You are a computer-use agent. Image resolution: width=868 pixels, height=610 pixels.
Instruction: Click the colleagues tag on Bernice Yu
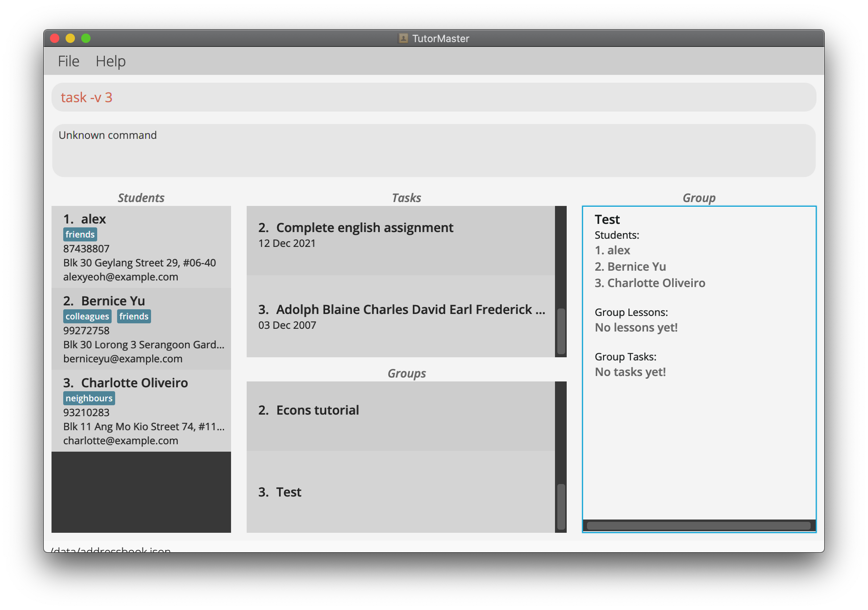87,316
